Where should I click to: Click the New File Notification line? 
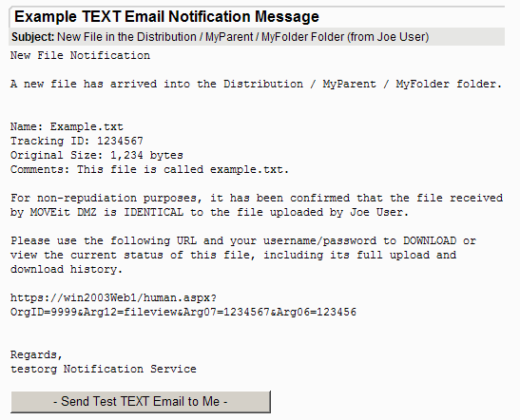[x=80, y=55]
